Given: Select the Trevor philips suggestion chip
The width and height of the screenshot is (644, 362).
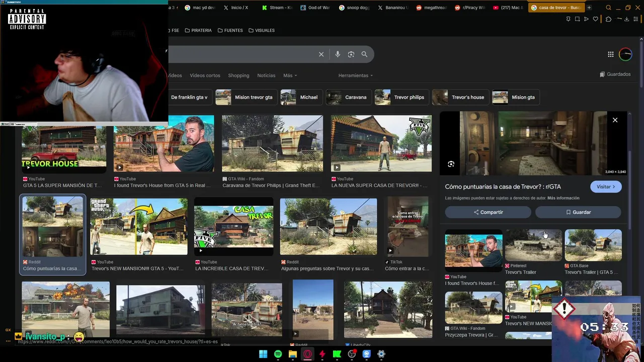Looking at the screenshot, I should coord(401,97).
